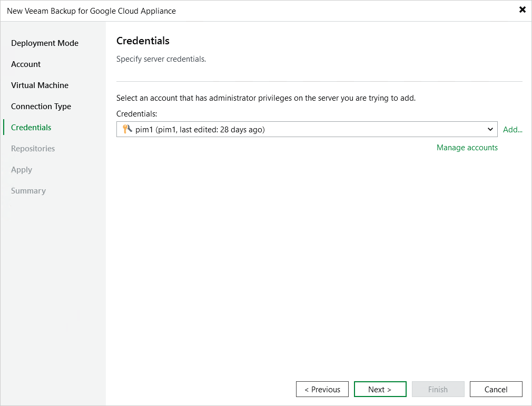
Task: Go to the Account step
Action: point(26,64)
